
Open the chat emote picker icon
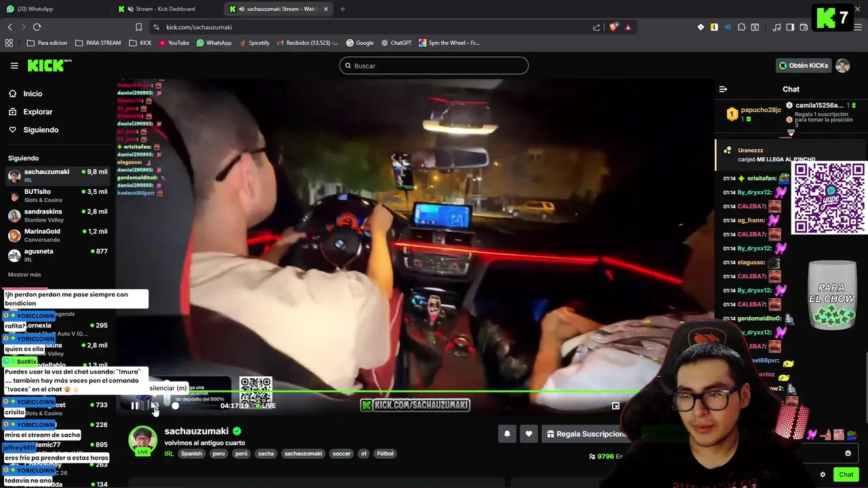pyautogui.click(x=848, y=453)
